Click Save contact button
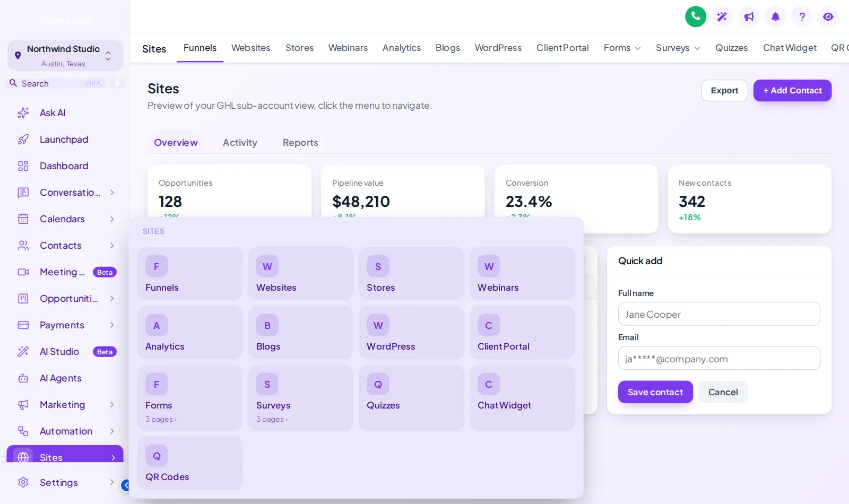Viewport: 849px width, 504px height. 655,392
